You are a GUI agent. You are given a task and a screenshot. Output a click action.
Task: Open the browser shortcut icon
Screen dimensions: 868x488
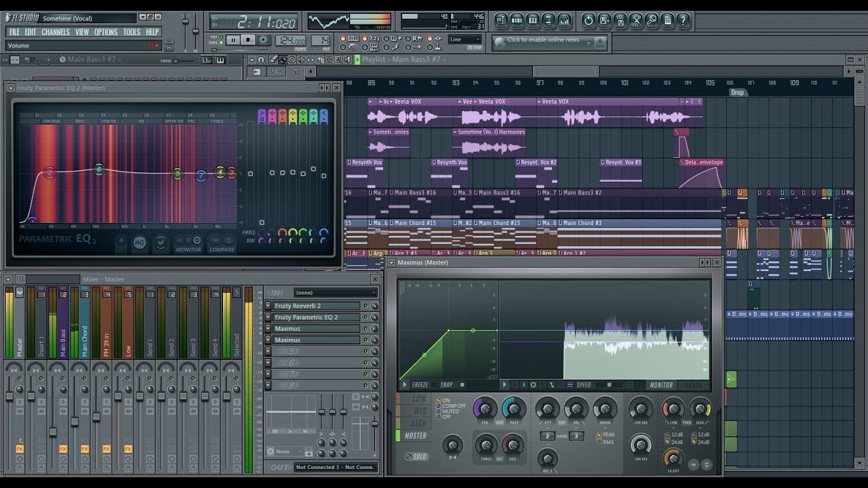click(548, 20)
